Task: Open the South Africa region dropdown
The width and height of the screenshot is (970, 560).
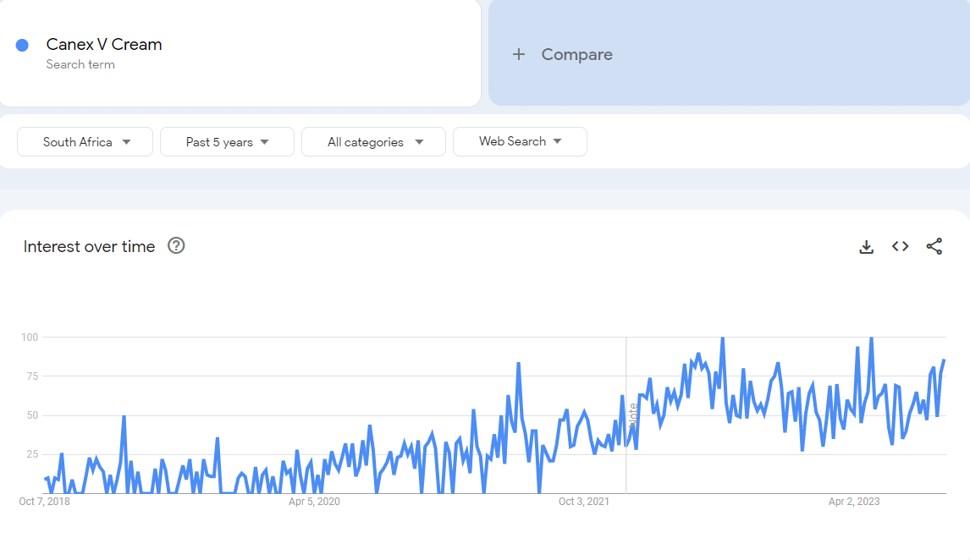Action: tap(85, 141)
